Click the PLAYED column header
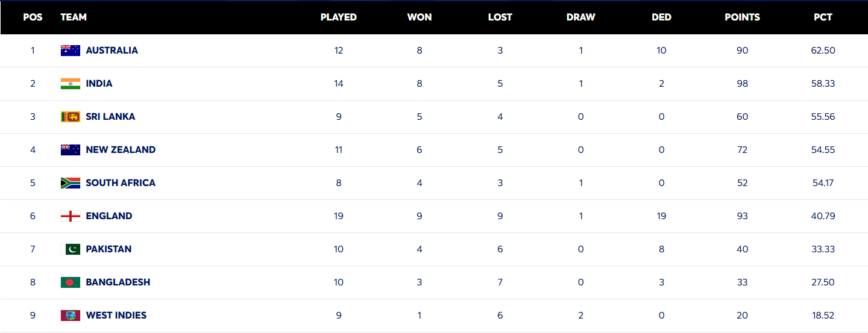 click(x=338, y=17)
